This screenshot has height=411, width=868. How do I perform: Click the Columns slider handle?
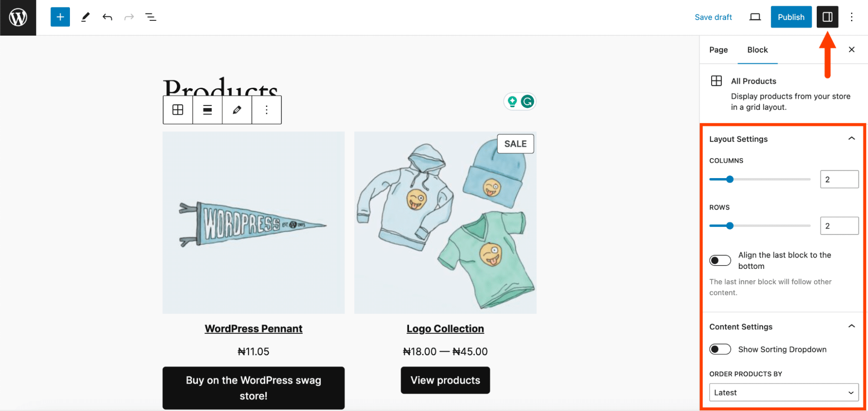coord(730,179)
